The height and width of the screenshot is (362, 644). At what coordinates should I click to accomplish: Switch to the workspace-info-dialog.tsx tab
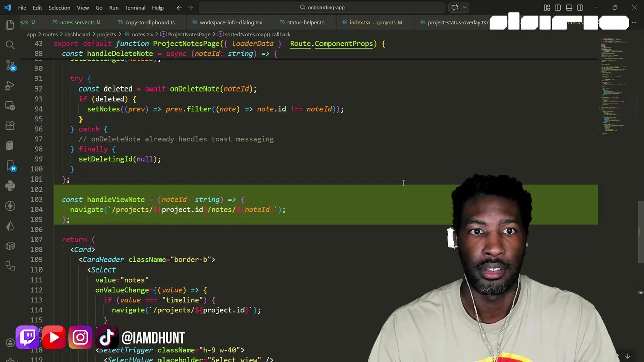pyautogui.click(x=230, y=22)
